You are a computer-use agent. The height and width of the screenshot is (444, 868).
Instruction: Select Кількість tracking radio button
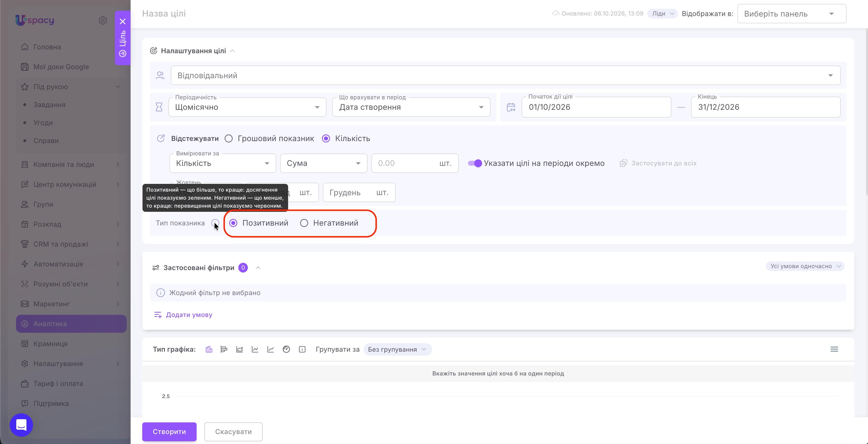(326, 138)
